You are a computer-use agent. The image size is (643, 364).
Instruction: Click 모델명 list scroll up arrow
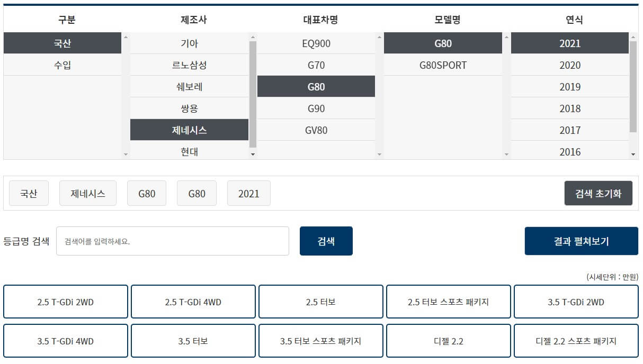tap(506, 37)
